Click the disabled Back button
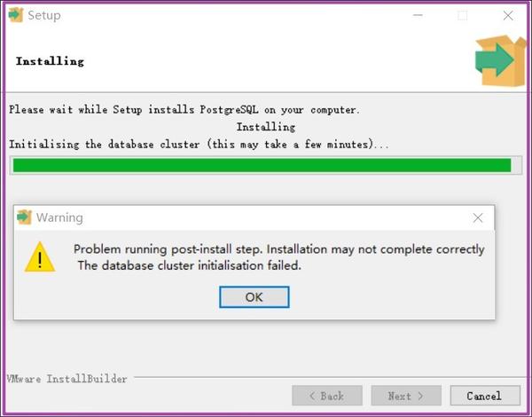 tap(327, 396)
